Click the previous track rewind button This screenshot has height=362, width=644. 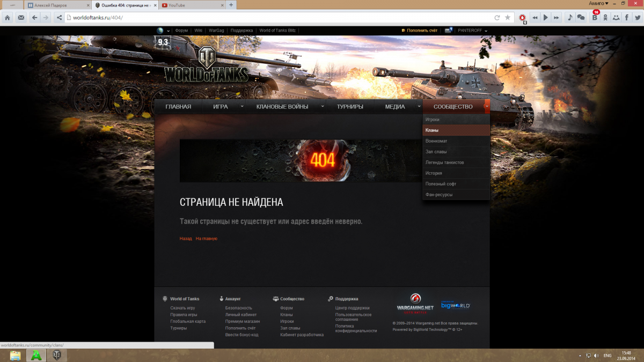coord(535,18)
